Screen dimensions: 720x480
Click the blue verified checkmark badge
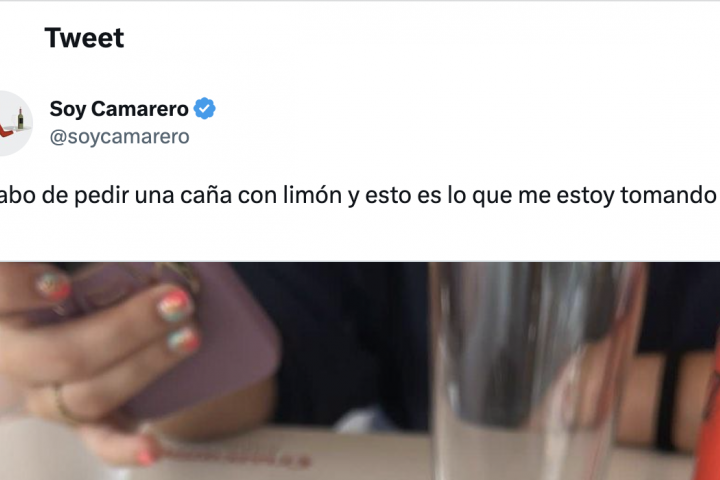coord(204,109)
